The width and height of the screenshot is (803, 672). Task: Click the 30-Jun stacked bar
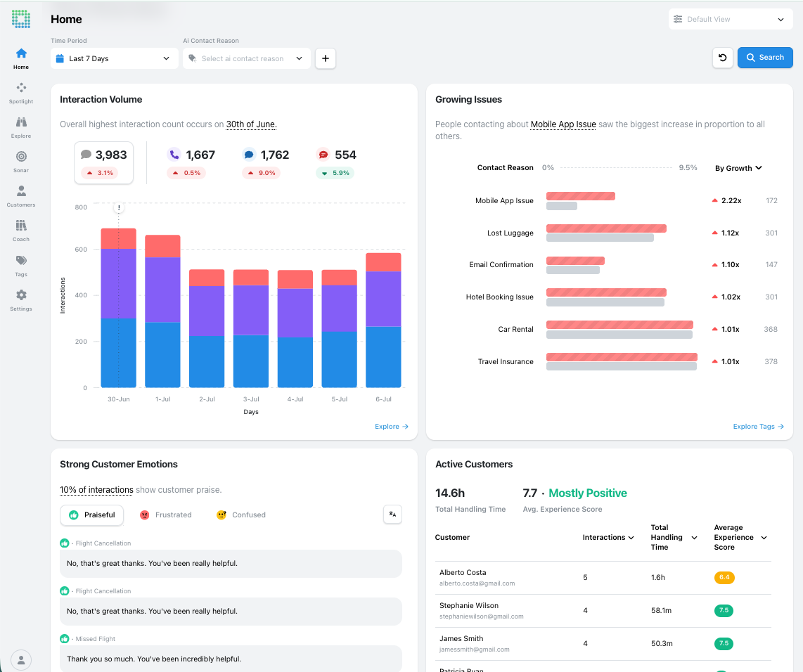click(118, 308)
